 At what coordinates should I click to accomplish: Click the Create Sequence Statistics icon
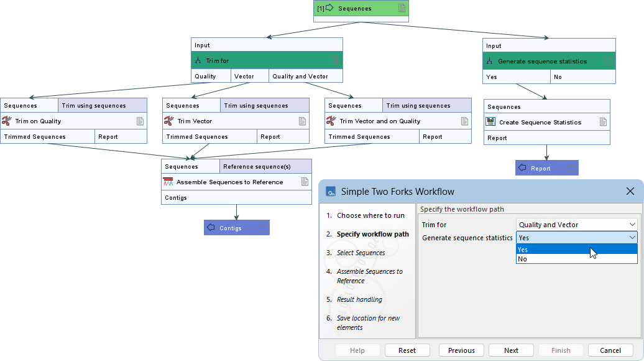491,122
